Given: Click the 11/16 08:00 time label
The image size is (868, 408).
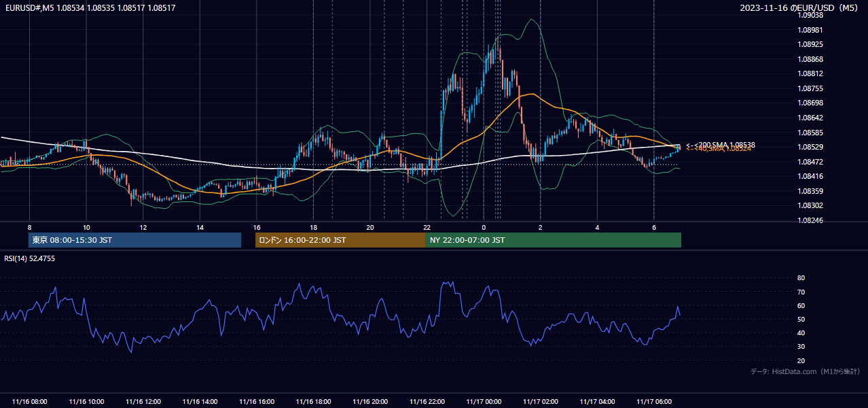Looking at the screenshot, I should [x=29, y=402].
